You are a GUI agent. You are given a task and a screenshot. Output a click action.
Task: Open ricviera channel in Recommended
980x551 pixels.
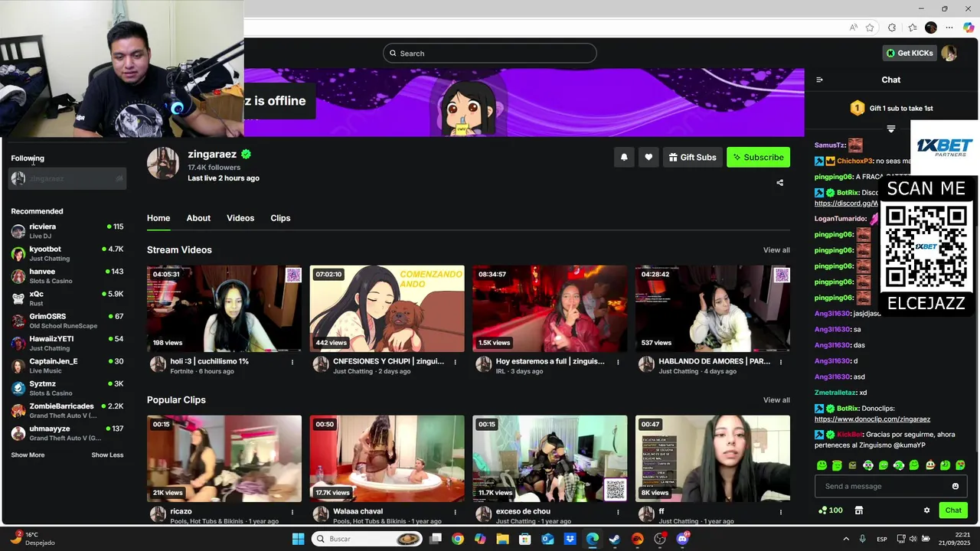click(x=67, y=231)
